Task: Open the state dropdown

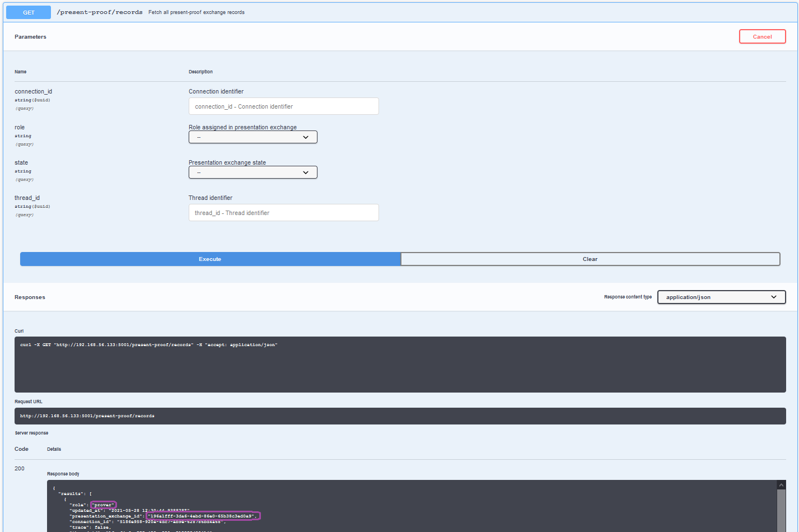Action: tap(253, 172)
